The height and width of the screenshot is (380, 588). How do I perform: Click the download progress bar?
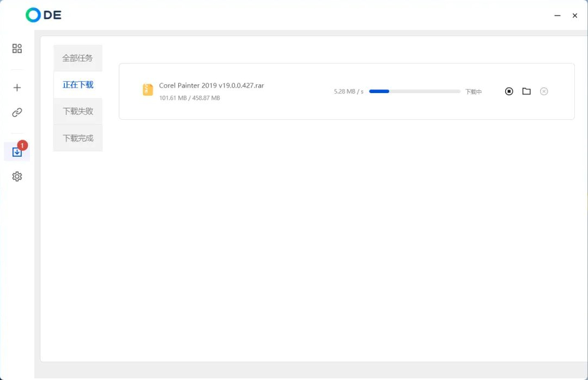(x=414, y=91)
